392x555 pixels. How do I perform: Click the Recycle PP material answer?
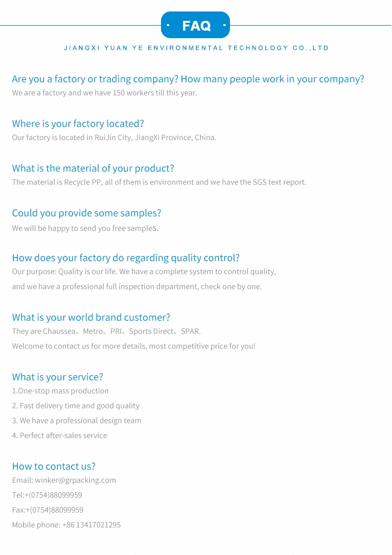point(159,182)
